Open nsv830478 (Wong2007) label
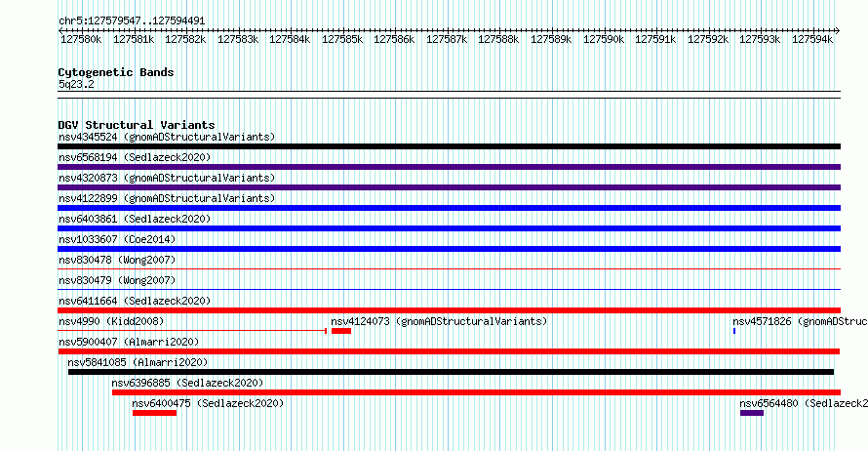Screen dimensions: 868x451 (x=117, y=260)
